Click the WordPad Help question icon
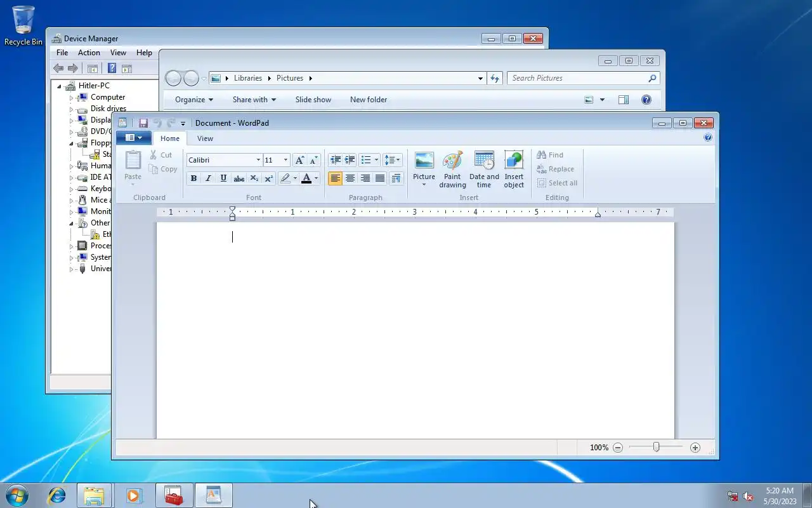812x508 pixels. [x=708, y=137]
